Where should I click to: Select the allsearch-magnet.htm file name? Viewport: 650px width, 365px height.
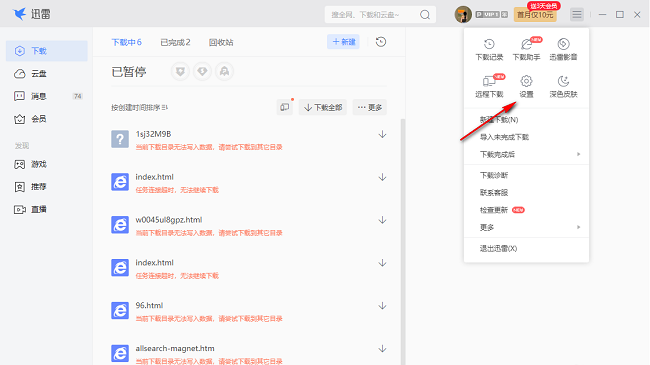pyautogui.click(x=175, y=348)
